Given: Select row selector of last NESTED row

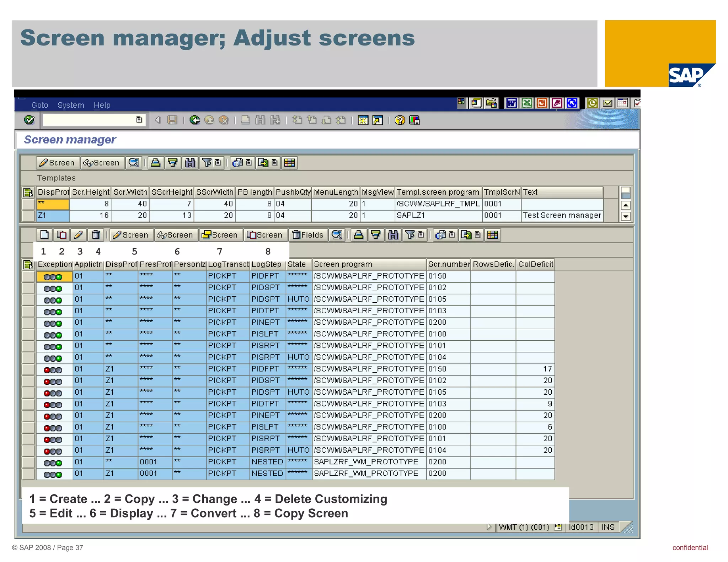Looking at the screenshot, I should [x=28, y=474].
